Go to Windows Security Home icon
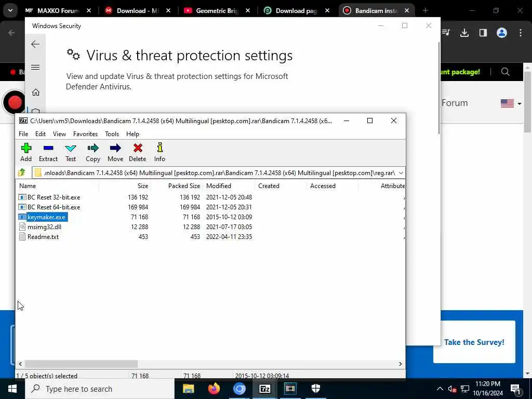 36,92
